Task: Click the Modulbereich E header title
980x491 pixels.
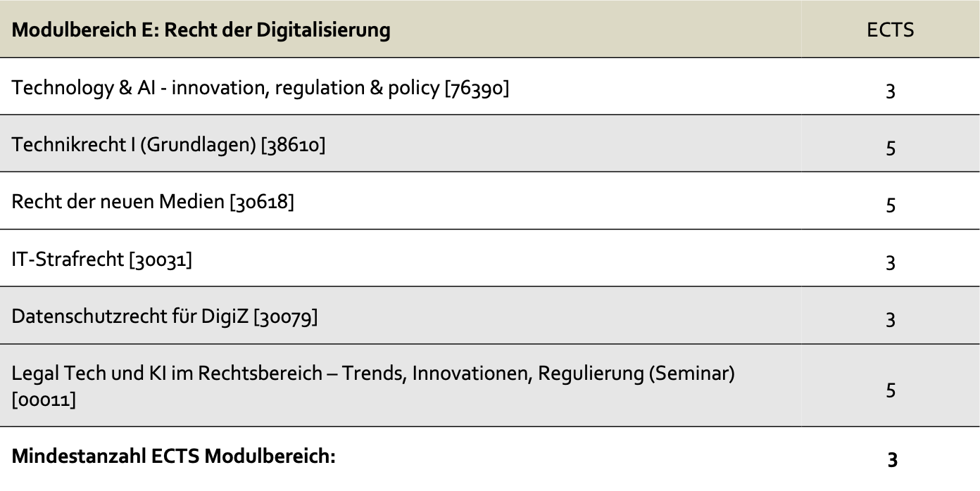Action: (201, 31)
